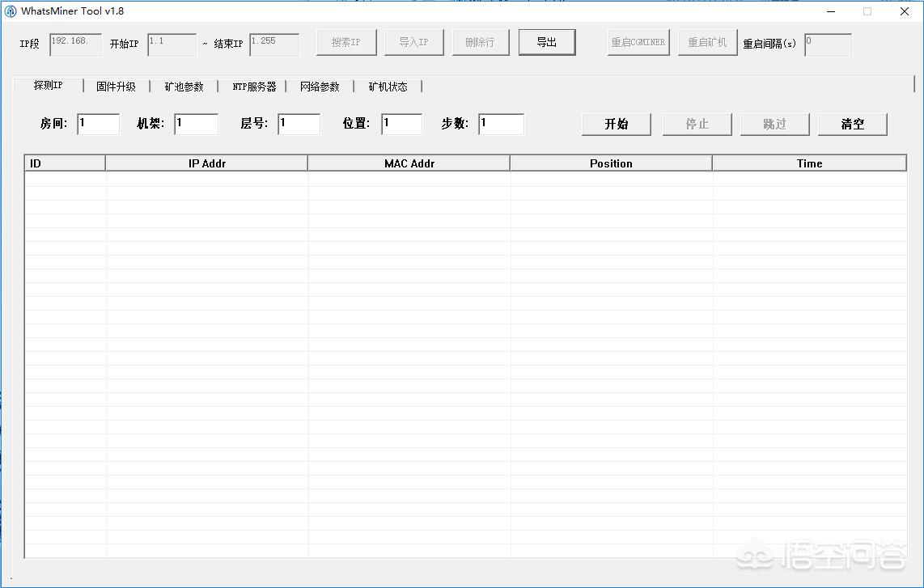Viewport: 924px width, 588px height.
Task: Open the 矿机状态 tab
Action: tap(388, 87)
